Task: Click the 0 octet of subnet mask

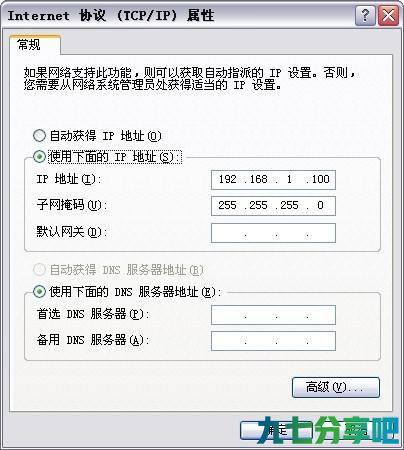Action: [320, 205]
